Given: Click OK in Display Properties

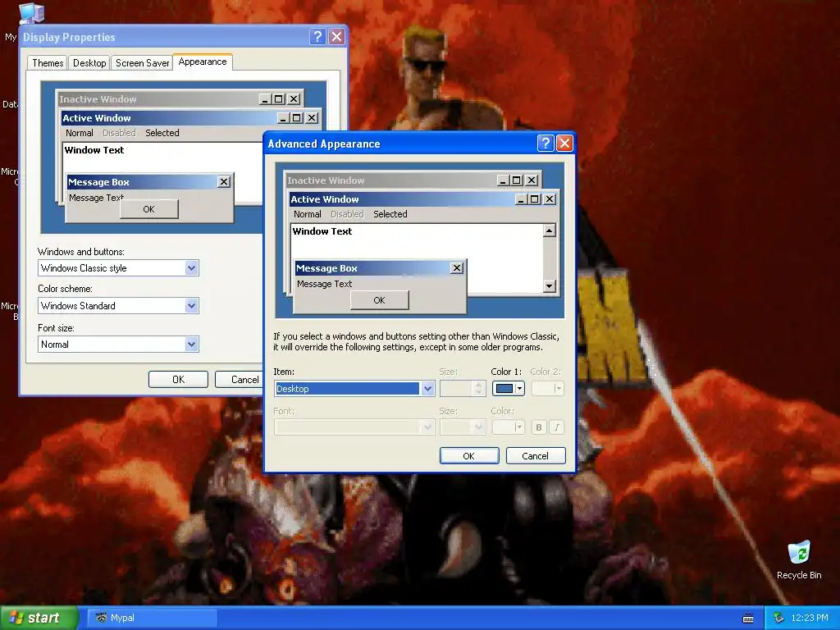Looking at the screenshot, I should [x=178, y=379].
